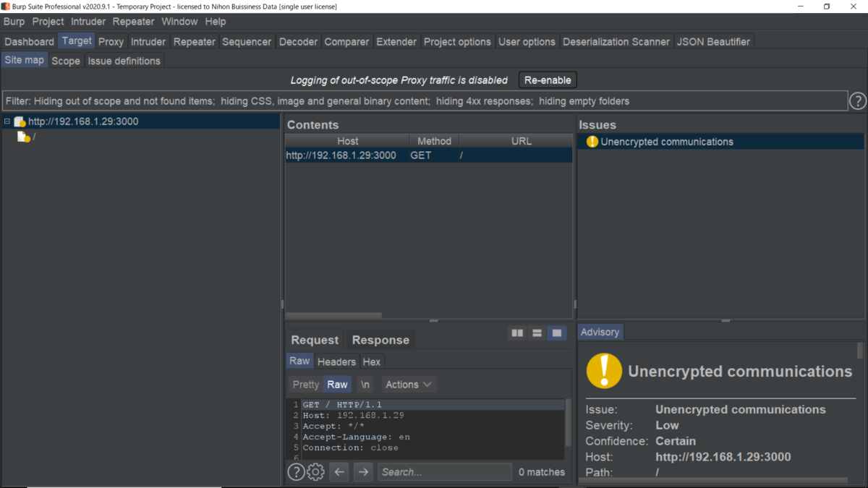The height and width of the screenshot is (488, 868).
Task: Open the JSON Beautifier tab
Action: tap(714, 42)
